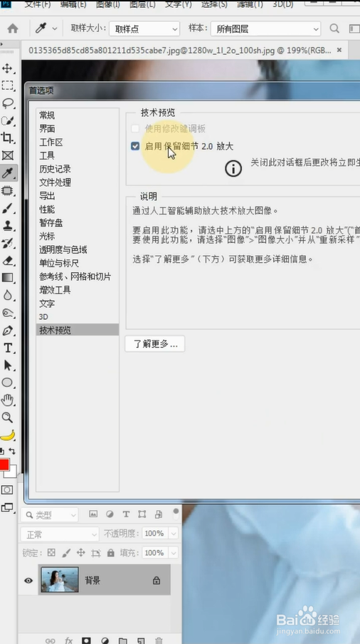Uncheck 启用保留细节 2.0 放大 checkbox
This screenshot has height=644, width=360.
[x=135, y=146]
